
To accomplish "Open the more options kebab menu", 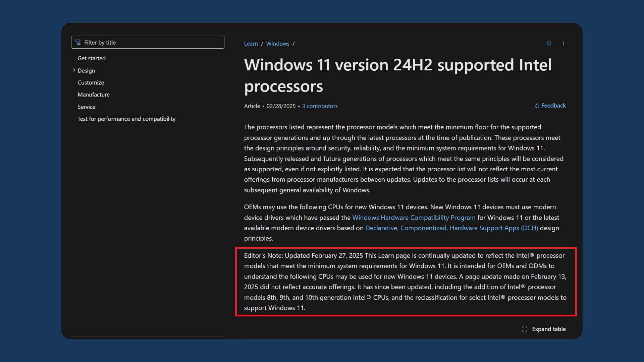I will [x=563, y=43].
